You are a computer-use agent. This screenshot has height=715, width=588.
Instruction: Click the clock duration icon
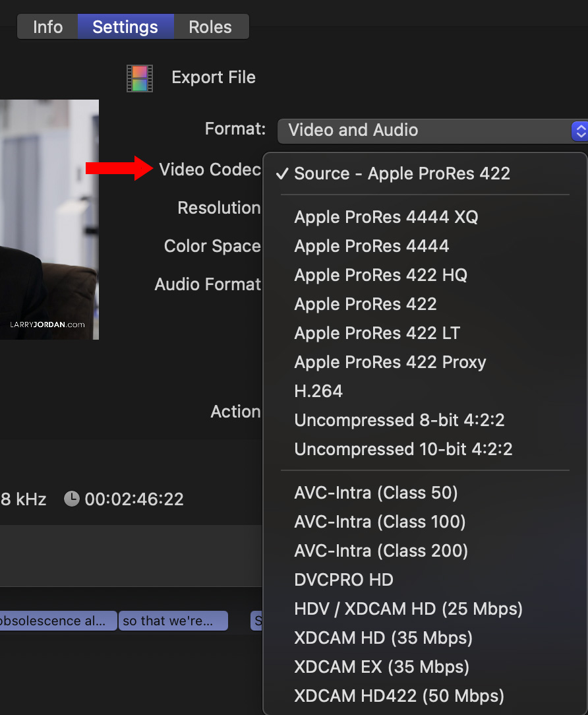[x=71, y=499]
